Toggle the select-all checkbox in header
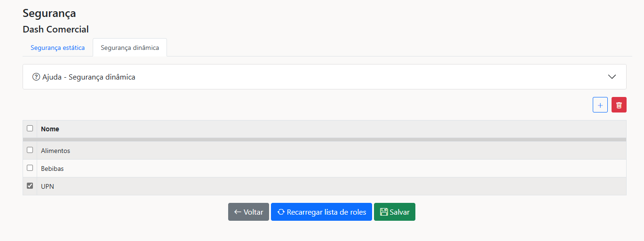 30,129
